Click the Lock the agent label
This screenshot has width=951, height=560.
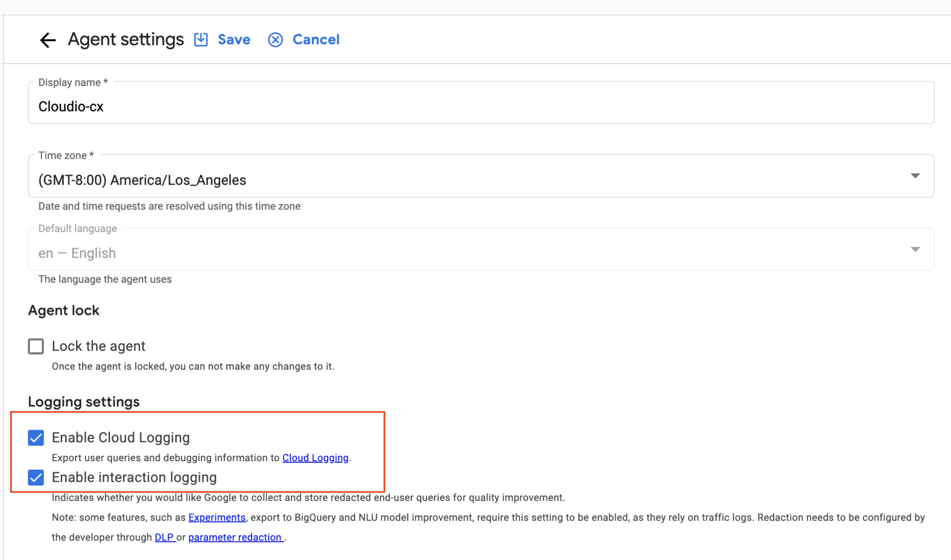tap(99, 346)
